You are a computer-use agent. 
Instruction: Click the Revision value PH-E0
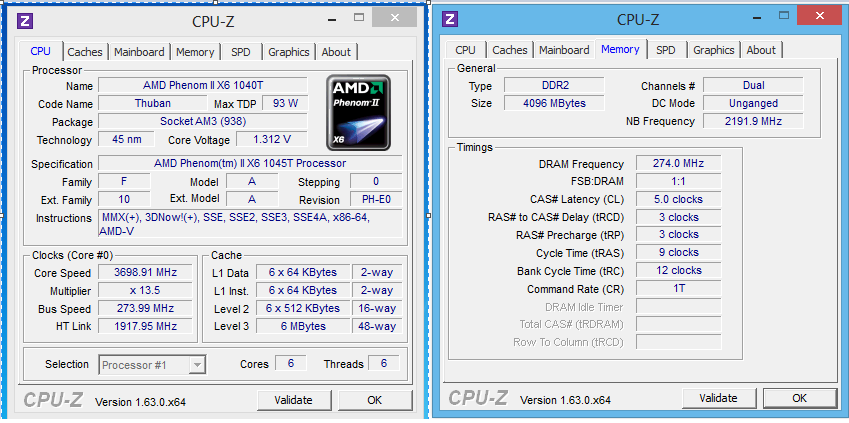pos(376,199)
